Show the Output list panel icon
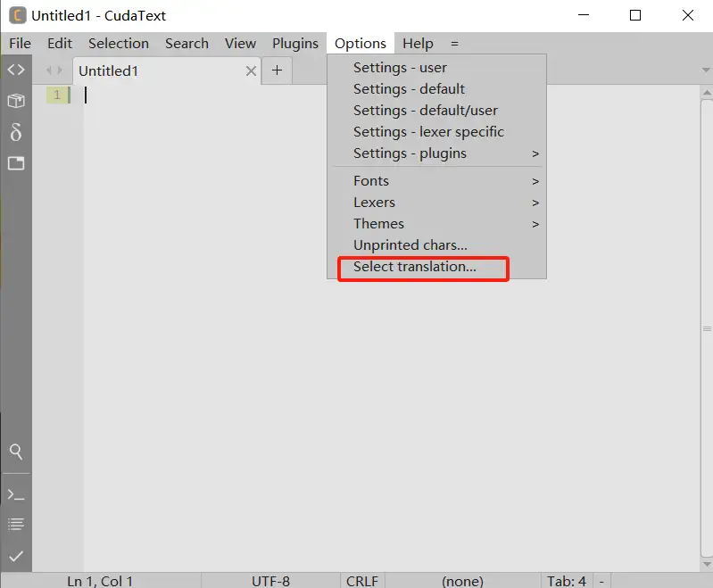This screenshot has height=588, width=713. (16, 525)
